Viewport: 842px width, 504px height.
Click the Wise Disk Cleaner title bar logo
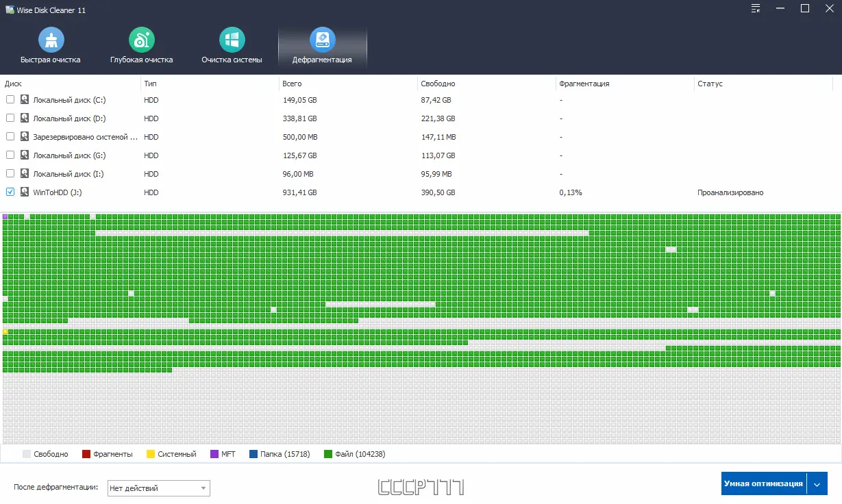coord(10,10)
